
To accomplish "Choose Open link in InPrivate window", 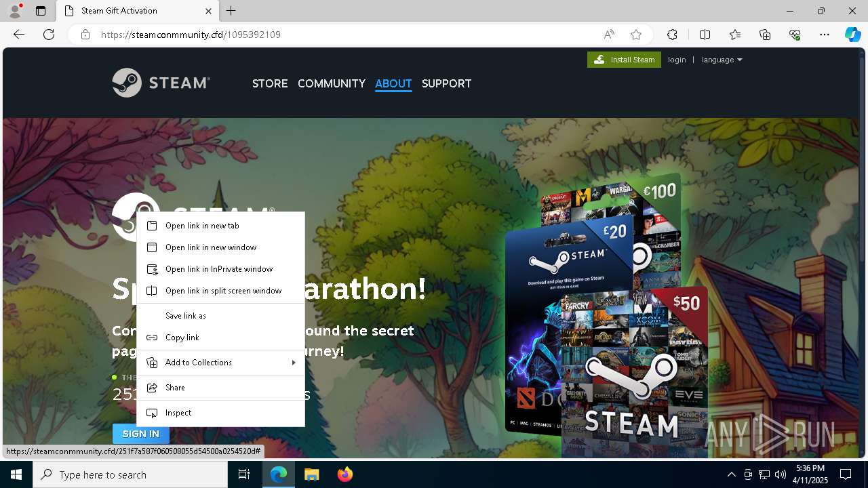I will (220, 269).
